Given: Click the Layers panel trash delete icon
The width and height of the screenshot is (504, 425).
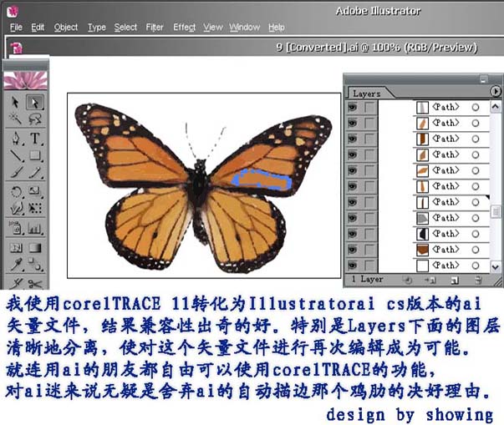Looking at the screenshot, I should pyautogui.click(x=478, y=281).
